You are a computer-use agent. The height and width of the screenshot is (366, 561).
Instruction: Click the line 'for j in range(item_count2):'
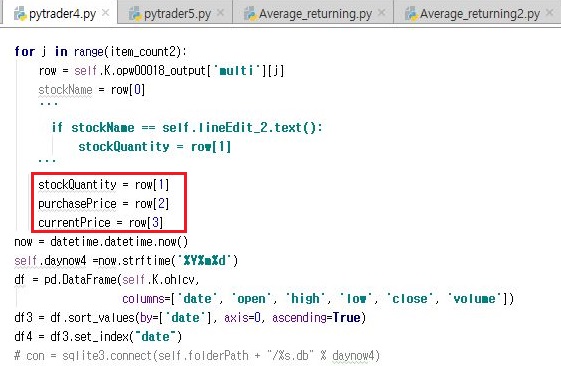101,52
